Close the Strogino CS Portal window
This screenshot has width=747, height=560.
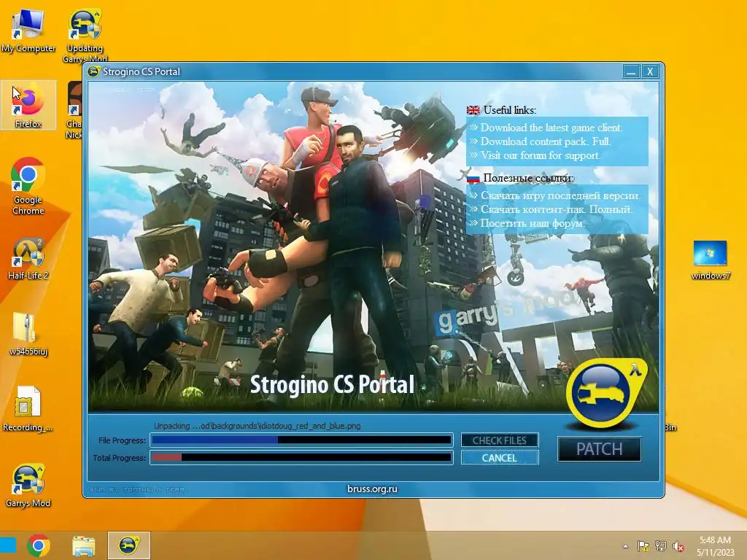coord(650,71)
